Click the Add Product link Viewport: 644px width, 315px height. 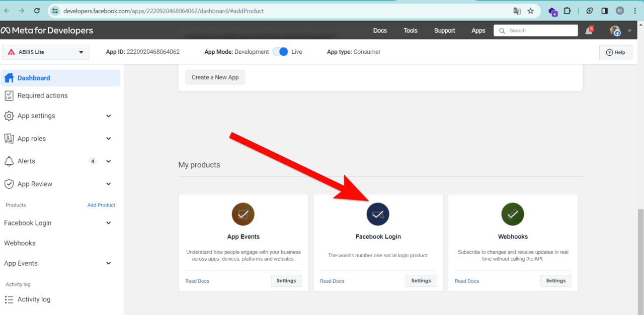[101, 205]
